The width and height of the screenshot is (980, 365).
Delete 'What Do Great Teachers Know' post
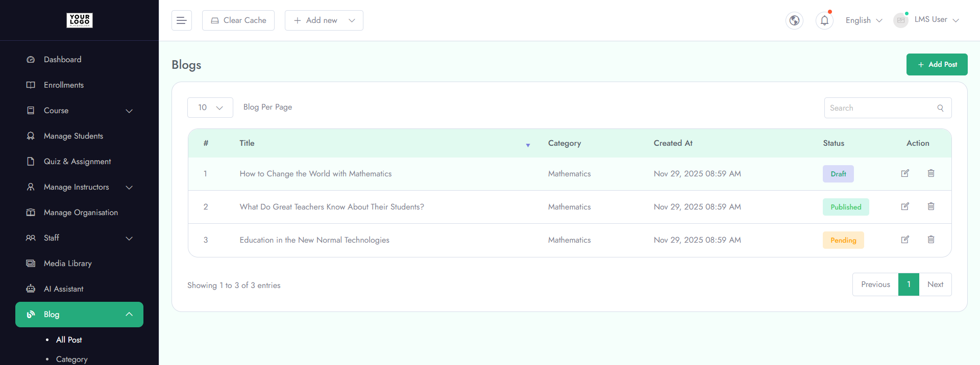pyautogui.click(x=931, y=206)
